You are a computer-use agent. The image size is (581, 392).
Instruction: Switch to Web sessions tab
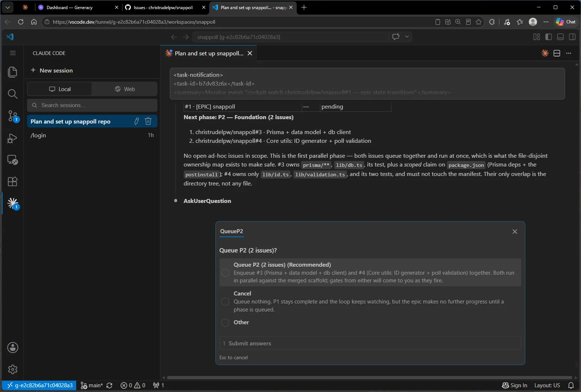(x=125, y=89)
